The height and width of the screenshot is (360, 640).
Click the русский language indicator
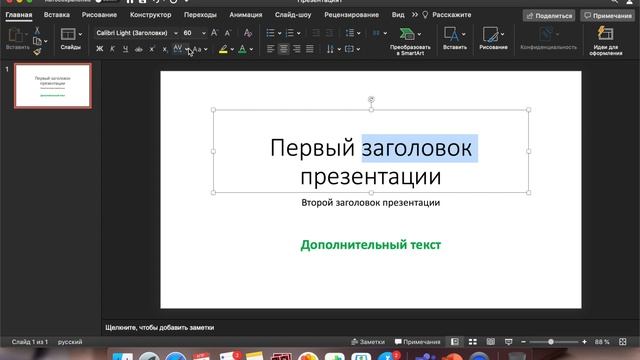[70, 342]
